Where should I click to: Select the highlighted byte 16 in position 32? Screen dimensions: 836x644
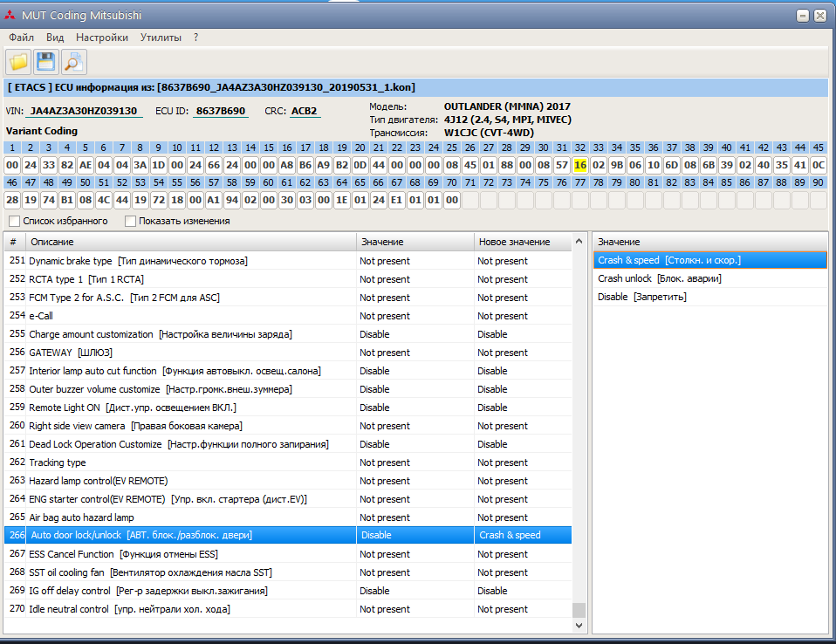point(580,165)
